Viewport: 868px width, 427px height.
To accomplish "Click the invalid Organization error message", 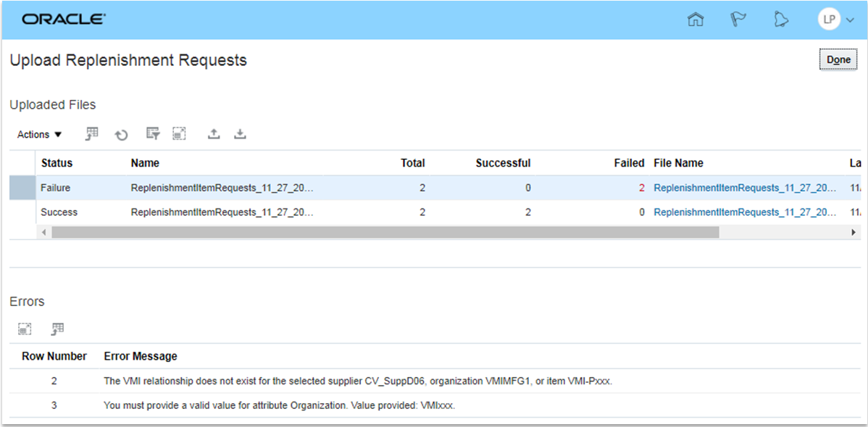I will (x=279, y=405).
